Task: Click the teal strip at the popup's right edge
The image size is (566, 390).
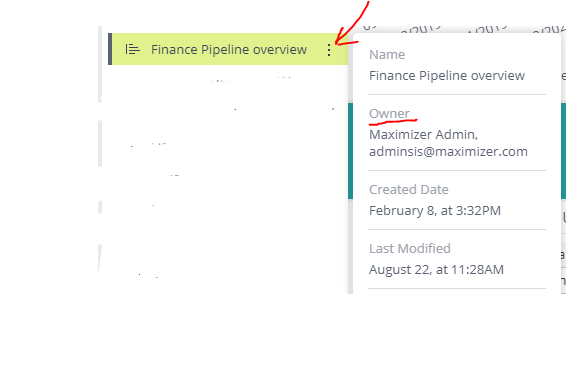Action: click(x=563, y=151)
